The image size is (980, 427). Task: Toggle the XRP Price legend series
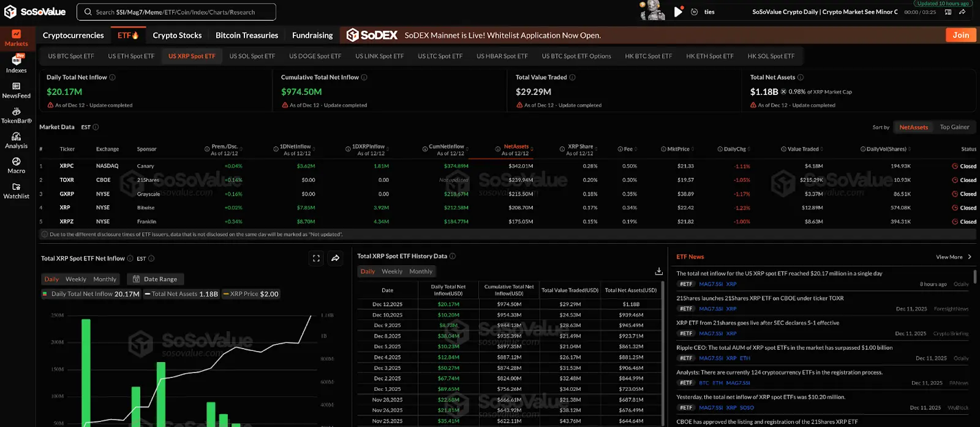point(251,294)
